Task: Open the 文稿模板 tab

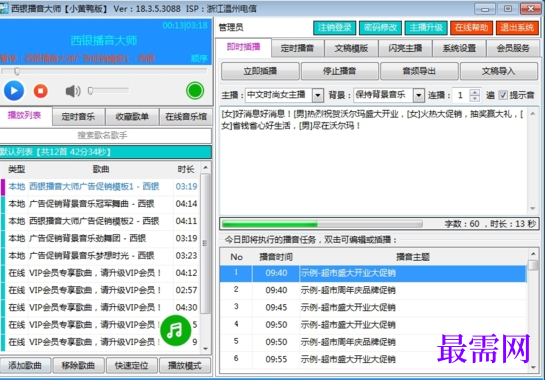Action: pyautogui.click(x=351, y=48)
